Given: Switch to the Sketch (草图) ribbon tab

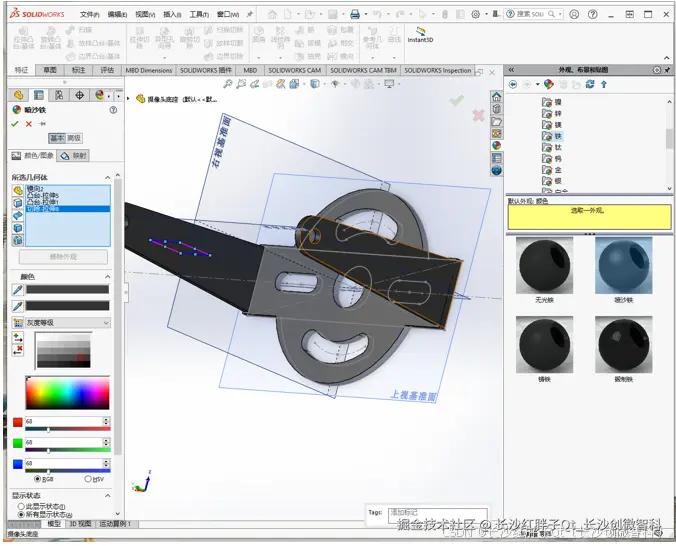Looking at the screenshot, I should [x=50, y=70].
